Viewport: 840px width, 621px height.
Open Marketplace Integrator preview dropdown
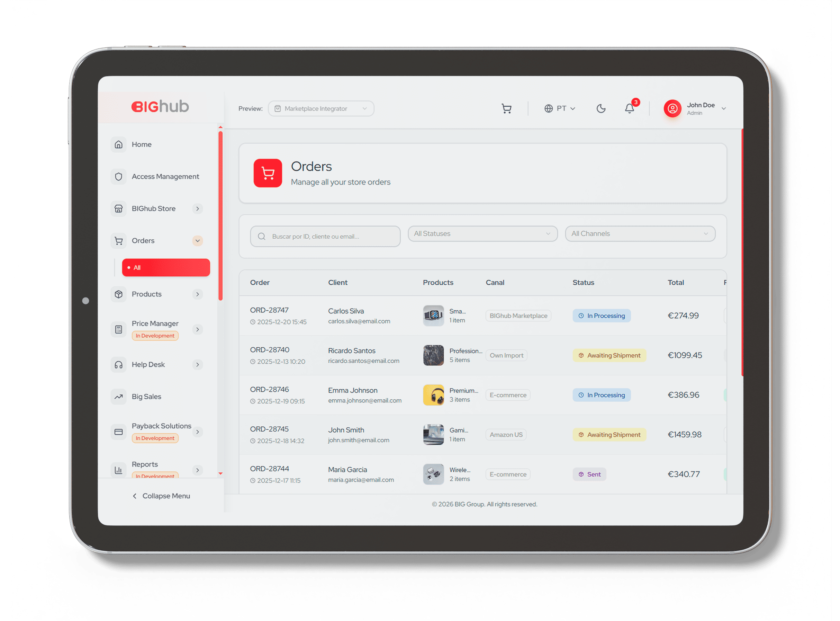click(321, 109)
